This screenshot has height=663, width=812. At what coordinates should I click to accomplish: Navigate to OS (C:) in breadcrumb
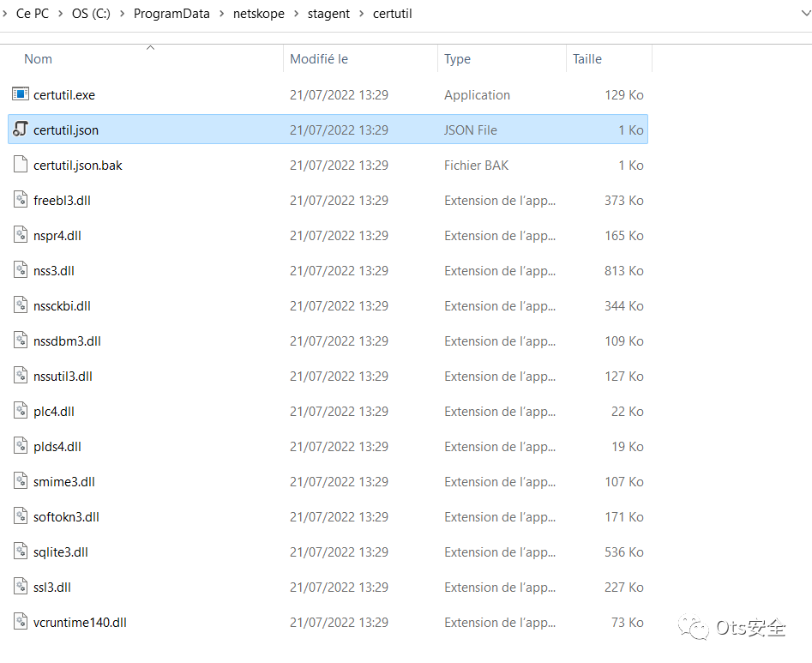[x=91, y=14]
